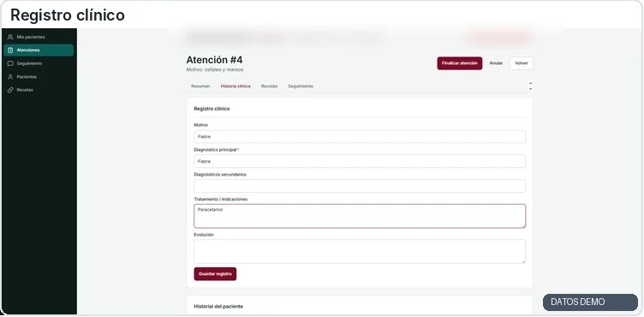
Task: Focus the Motivo input field
Action: point(360,137)
